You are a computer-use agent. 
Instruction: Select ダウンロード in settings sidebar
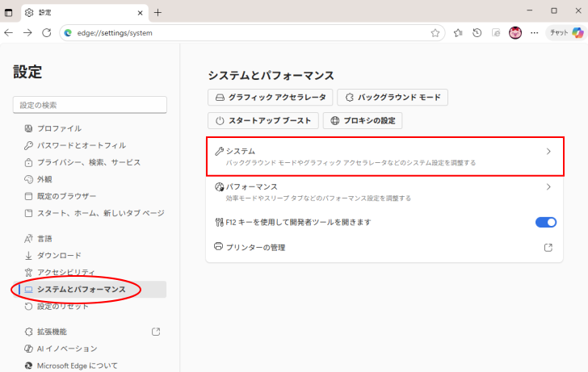pyautogui.click(x=59, y=255)
